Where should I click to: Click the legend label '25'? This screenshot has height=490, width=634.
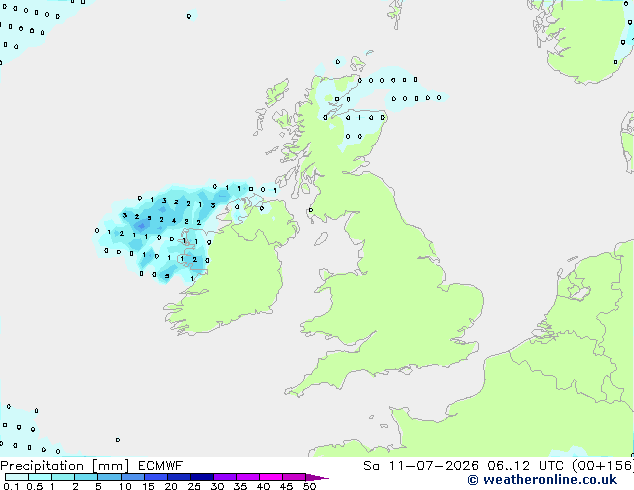click(x=194, y=486)
